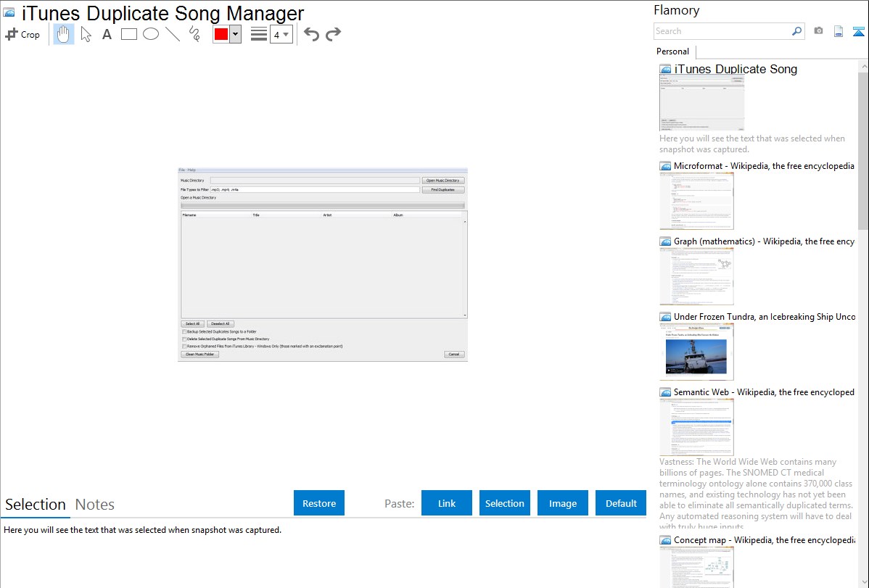The image size is (869, 588).
Task: Activate the hand pan tool
Action: coord(64,34)
